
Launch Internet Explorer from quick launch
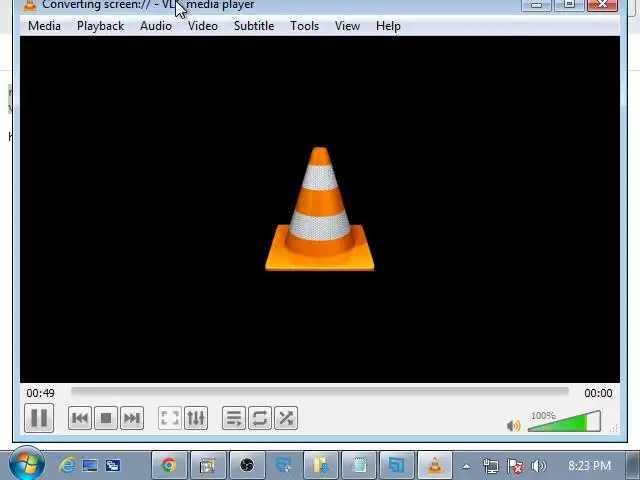pos(67,465)
